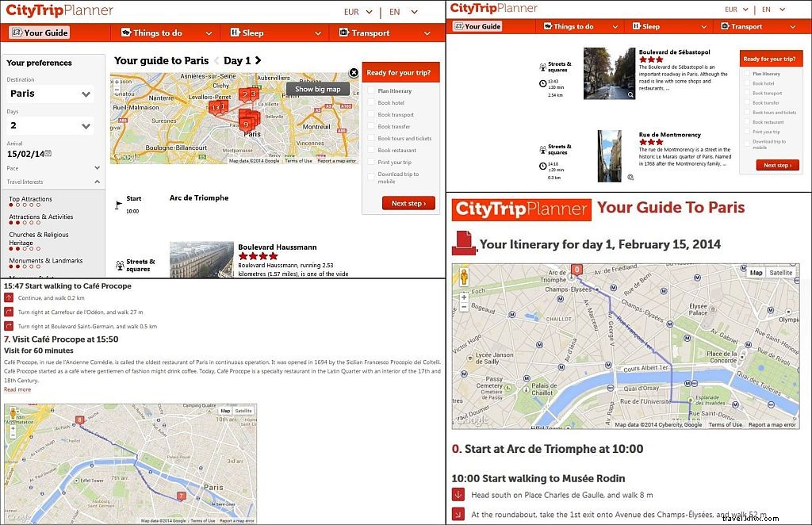Open the Read more link under Café Procope
Screen dimensions: 812x525
pos(17,389)
